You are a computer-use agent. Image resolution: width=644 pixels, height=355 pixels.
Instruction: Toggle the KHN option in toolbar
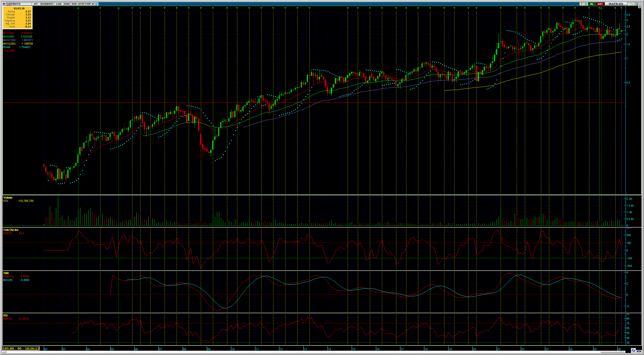coord(67,4)
